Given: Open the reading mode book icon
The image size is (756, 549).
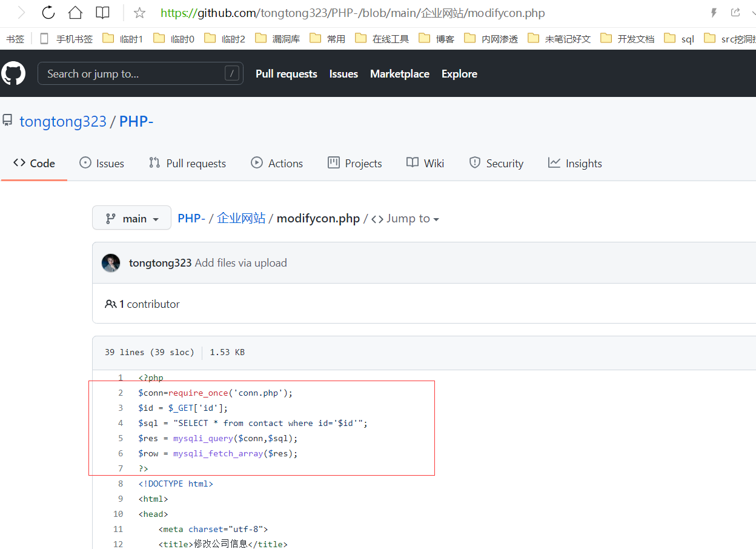Looking at the screenshot, I should click(103, 13).
